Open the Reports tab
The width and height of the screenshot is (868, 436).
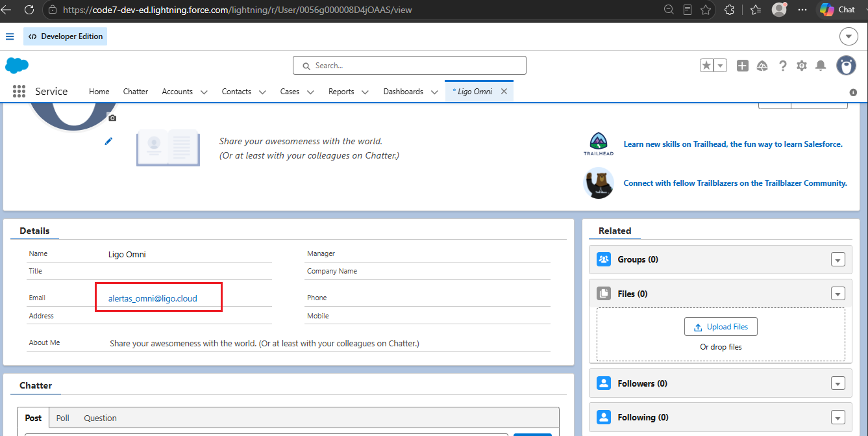click(x=341, y=92)
